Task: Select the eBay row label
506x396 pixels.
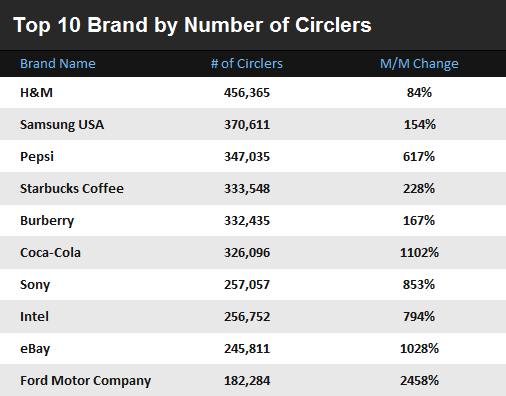Action: 35,349
